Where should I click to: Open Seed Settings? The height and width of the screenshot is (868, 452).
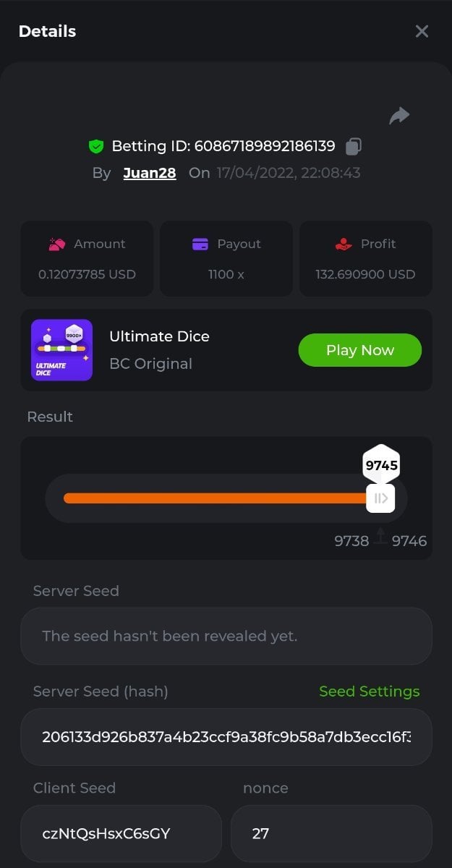(369, 692)
